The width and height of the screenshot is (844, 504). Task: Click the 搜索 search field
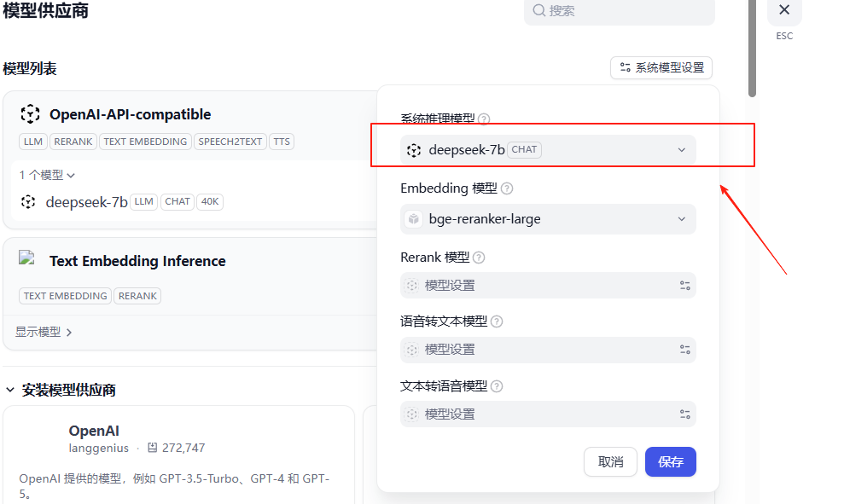tap(619, 11)
